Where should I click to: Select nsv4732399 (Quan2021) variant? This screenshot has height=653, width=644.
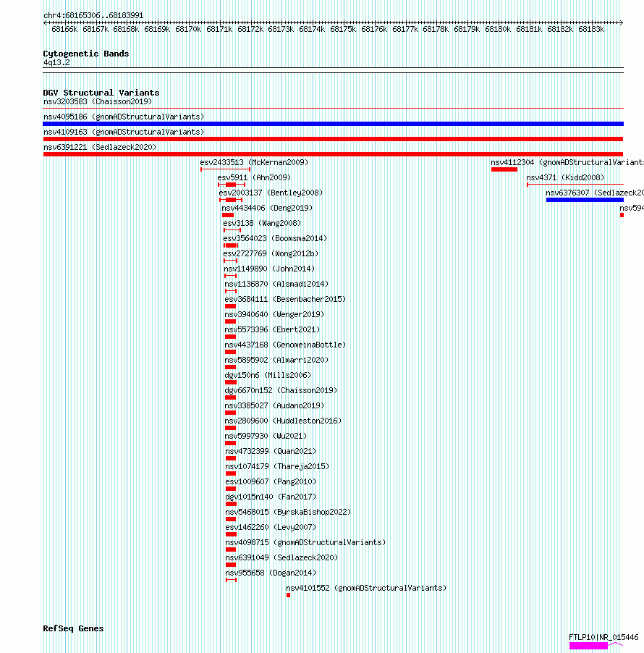click(x=271, y=451)
